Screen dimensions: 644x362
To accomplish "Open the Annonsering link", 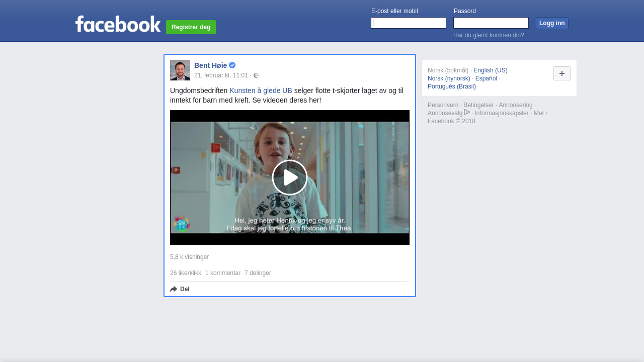I will 516,105.
